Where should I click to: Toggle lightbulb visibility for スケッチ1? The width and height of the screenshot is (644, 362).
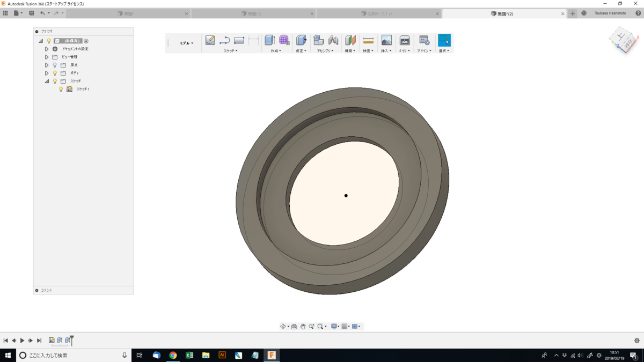tap(61, 89)
